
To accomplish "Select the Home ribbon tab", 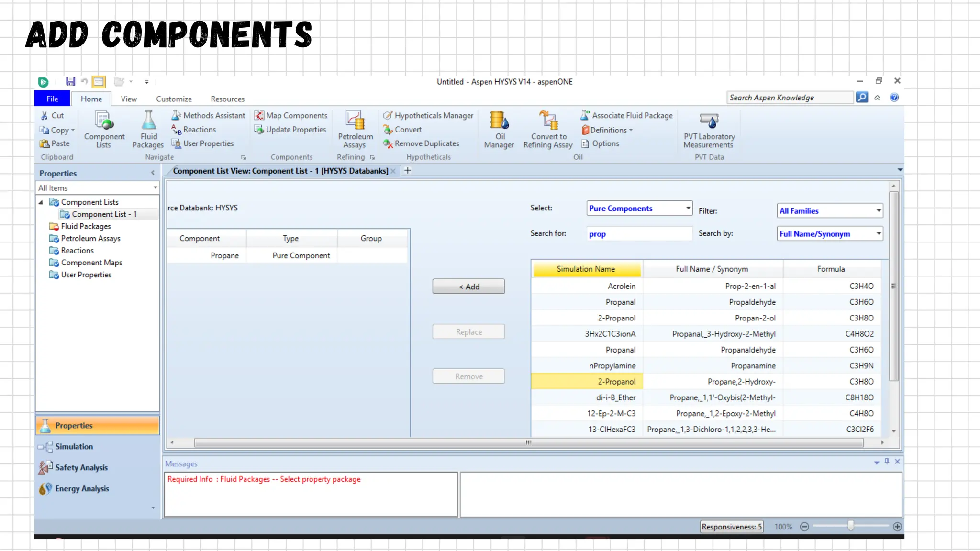I will click(91, 99).
